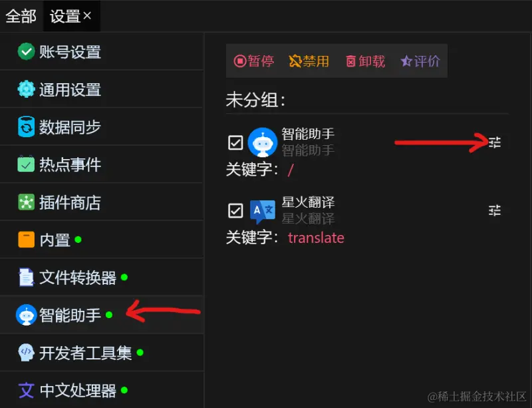Select 内置 orange box icon
Screen dimensions: 532x408
pyautogui.click(x=26, y=240)
